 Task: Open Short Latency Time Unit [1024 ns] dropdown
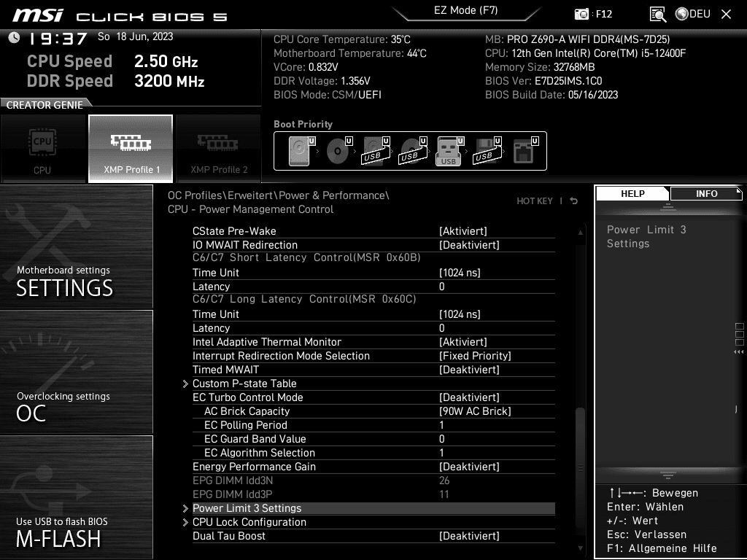[460, 273]
